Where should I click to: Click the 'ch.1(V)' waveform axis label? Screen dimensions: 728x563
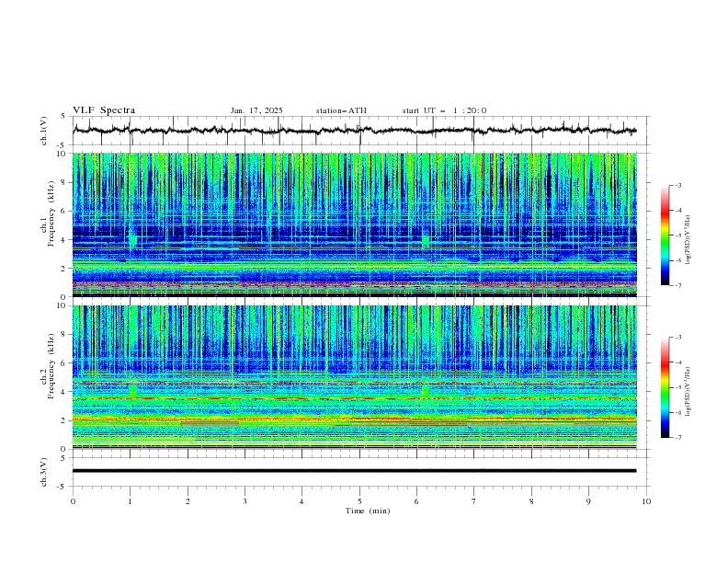(x=44, y=131)
